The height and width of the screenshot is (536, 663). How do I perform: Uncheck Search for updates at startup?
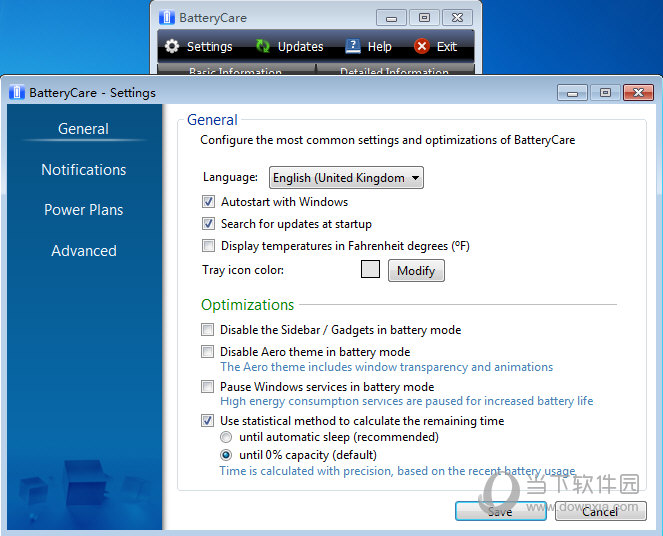coord(208,224)
